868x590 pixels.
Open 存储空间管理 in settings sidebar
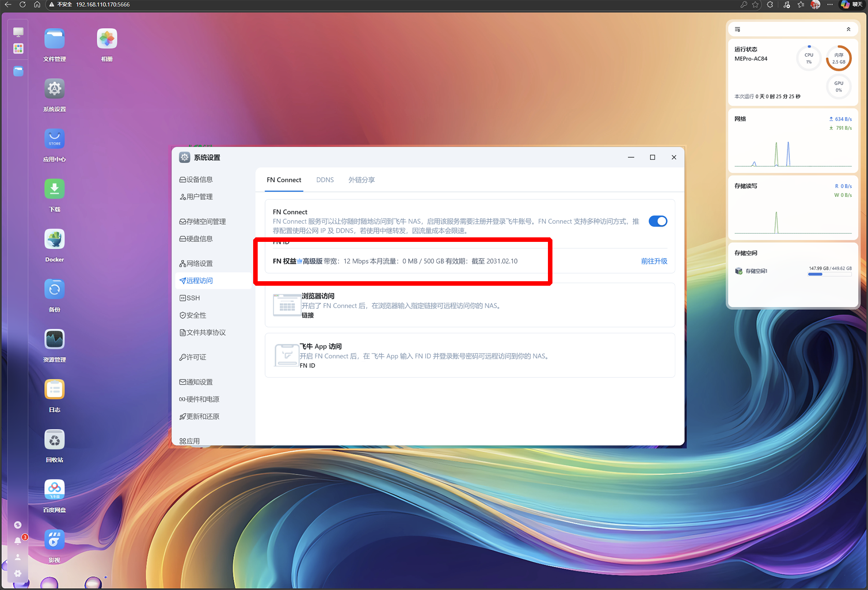tap(206, 222)
